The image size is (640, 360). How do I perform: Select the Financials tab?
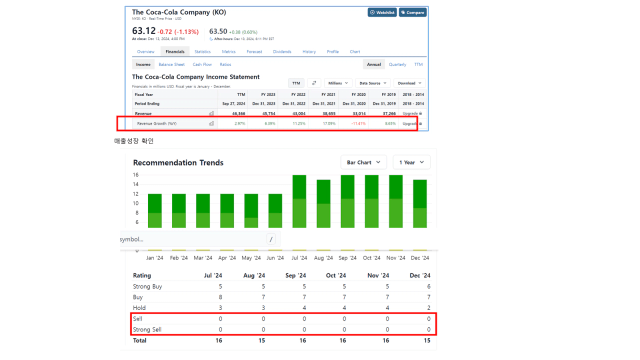click(175, 52)
